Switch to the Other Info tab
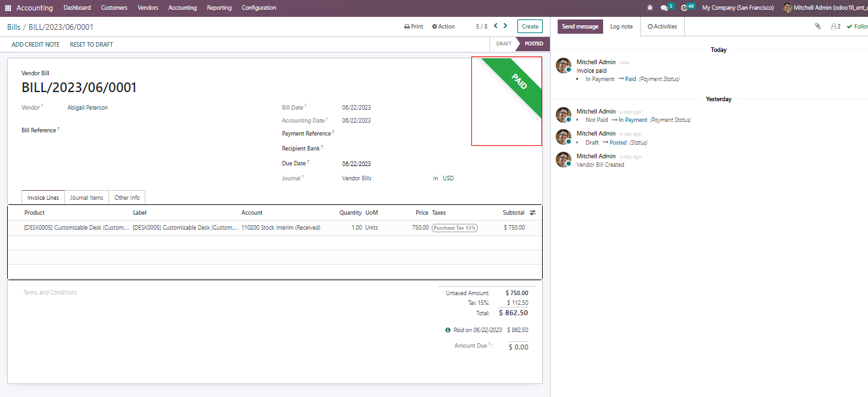 tap(127, 198)
